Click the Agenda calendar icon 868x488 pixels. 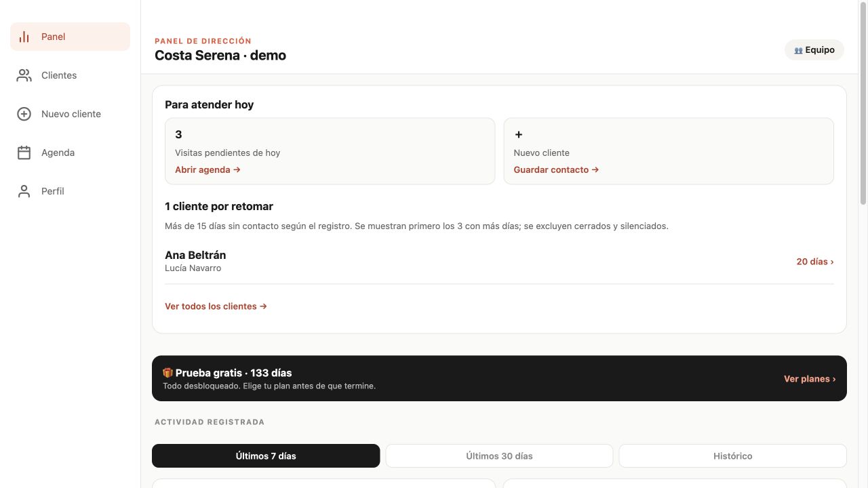24,152
